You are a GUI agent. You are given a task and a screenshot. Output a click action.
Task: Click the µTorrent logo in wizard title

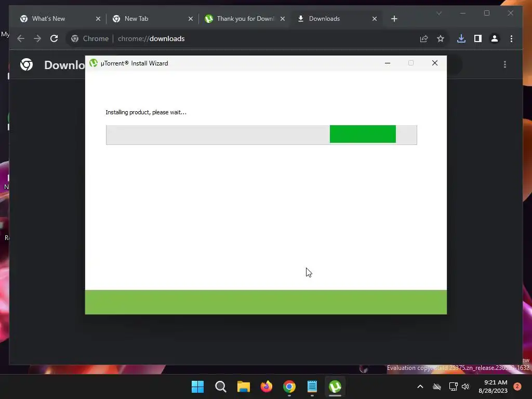pyautogui.click(x=94, y=63)
